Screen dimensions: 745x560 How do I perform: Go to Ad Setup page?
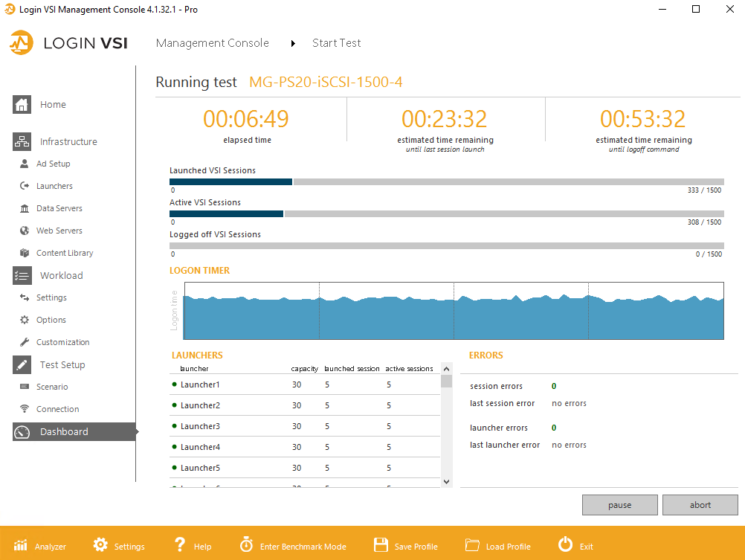tap(54, 164)
